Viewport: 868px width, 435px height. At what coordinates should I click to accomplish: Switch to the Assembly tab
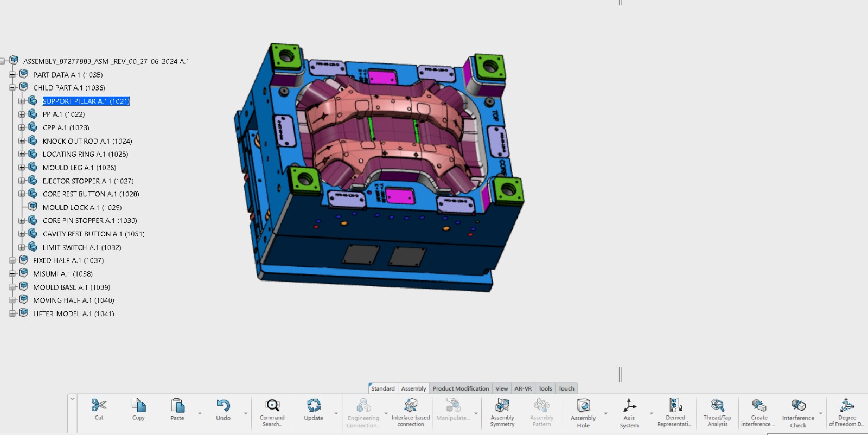point(413,388)
